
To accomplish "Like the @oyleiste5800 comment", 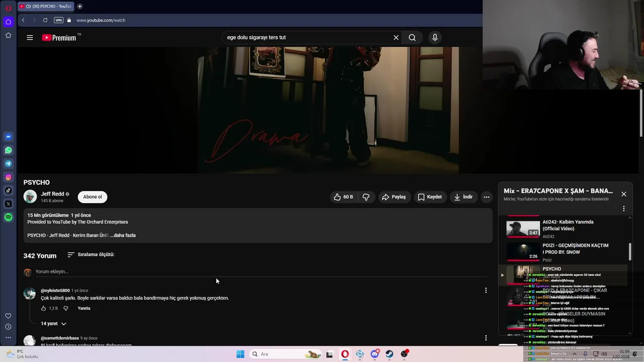I will [43, 308].
